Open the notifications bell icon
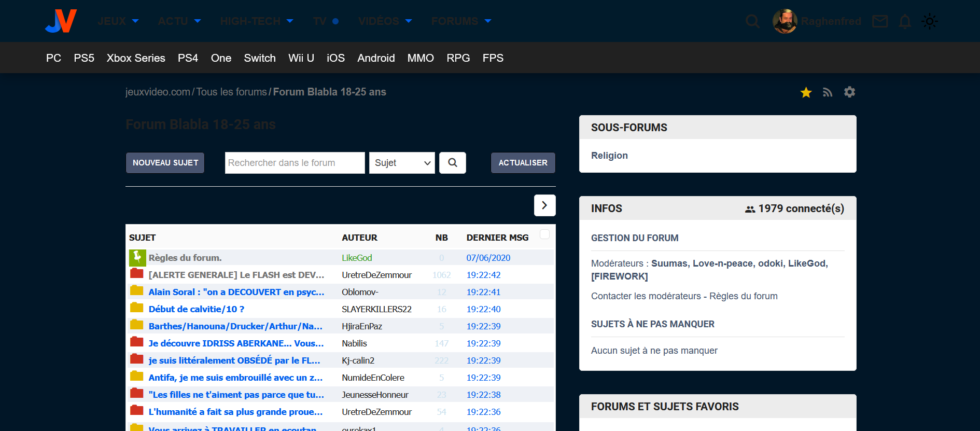Viewport: 980px width, 431px height. coord(905,21)
